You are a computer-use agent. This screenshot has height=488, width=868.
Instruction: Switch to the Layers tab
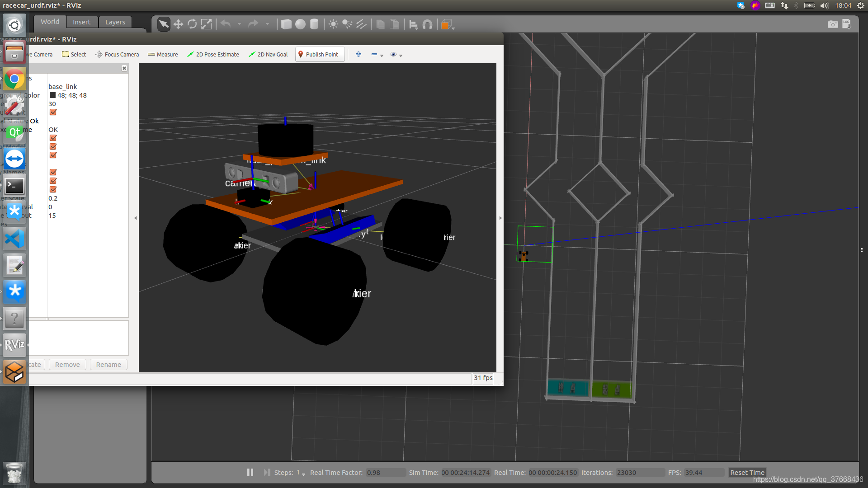(115, 22)
